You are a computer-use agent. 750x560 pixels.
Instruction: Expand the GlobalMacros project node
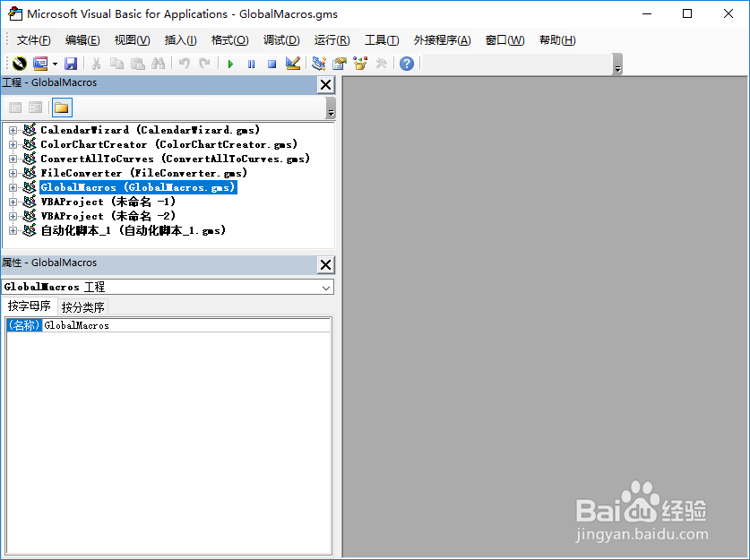tap(13, 187)
